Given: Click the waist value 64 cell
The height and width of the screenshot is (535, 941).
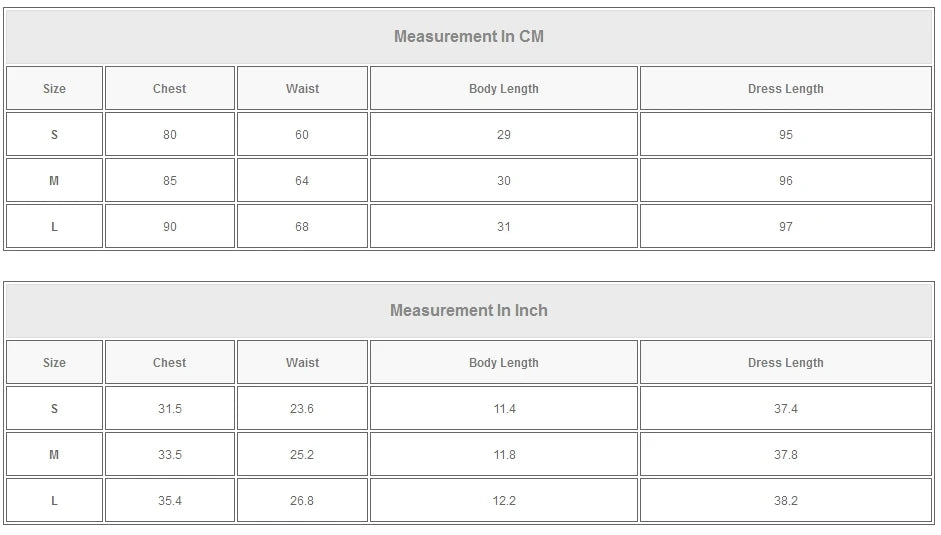Looking at the screenshot, I should (x=302, y=181).
